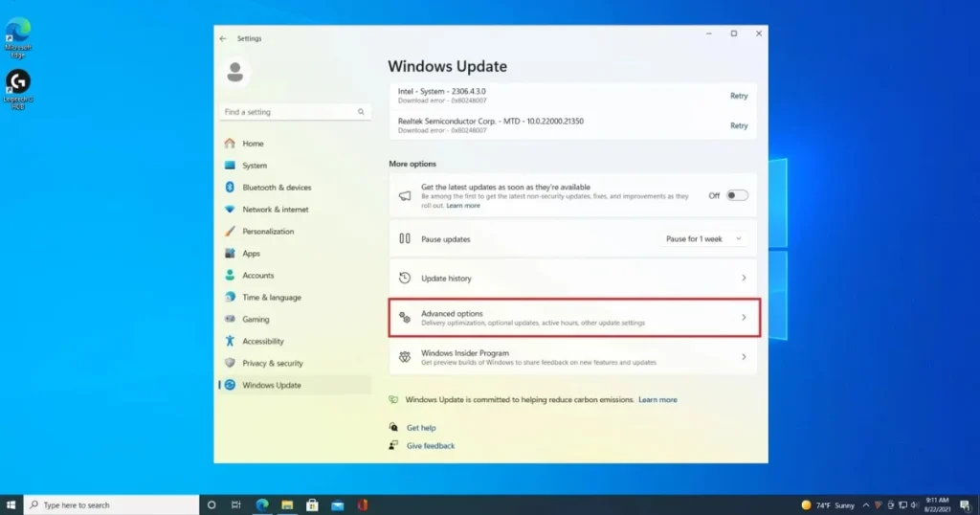Expand Update history chevron
Image resolution: width=980 pixels, height=515 pixels.
744,279
